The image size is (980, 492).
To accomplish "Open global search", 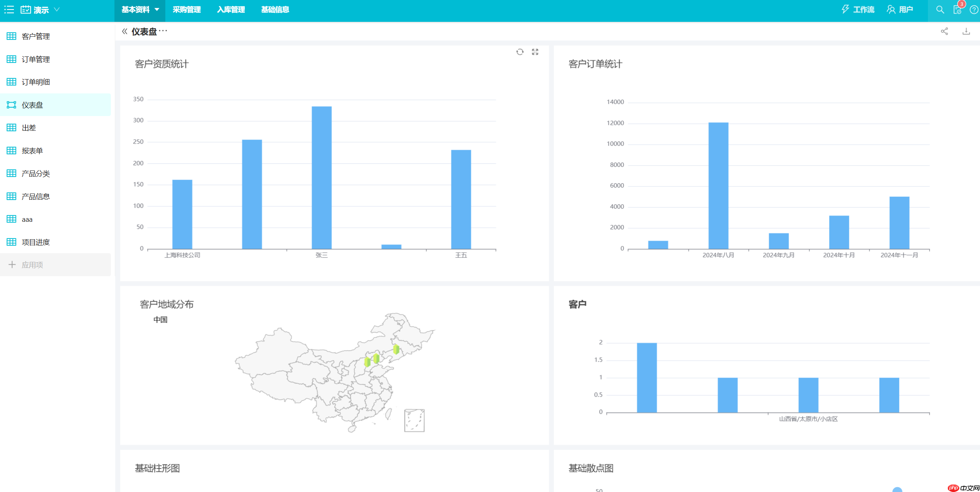I will click(940, 10).
